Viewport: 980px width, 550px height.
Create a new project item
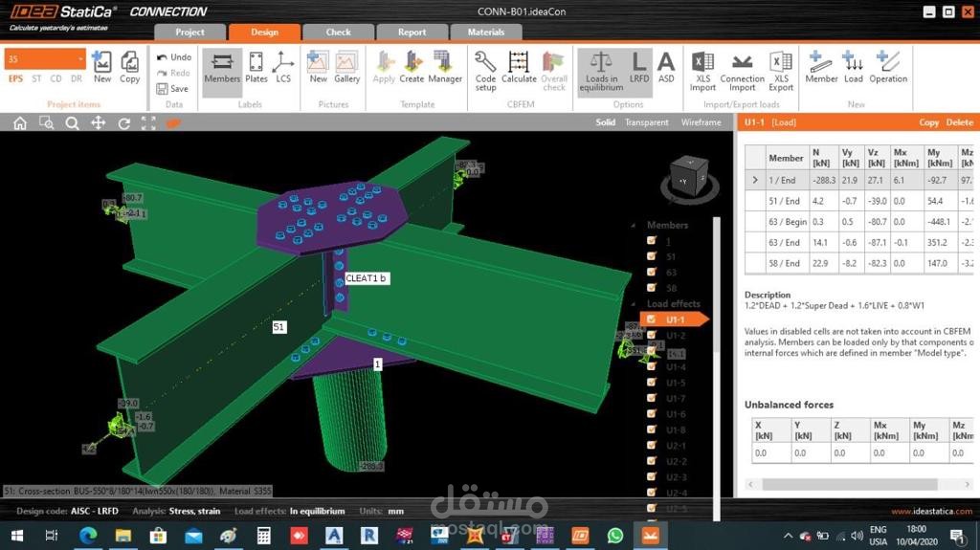pos(101,66)
